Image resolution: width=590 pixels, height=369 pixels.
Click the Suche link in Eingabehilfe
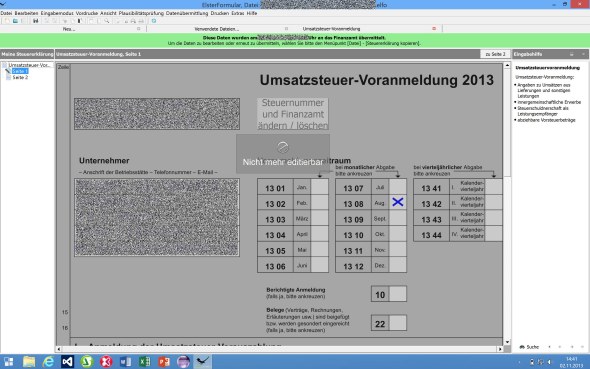click(x=532, y=347)
